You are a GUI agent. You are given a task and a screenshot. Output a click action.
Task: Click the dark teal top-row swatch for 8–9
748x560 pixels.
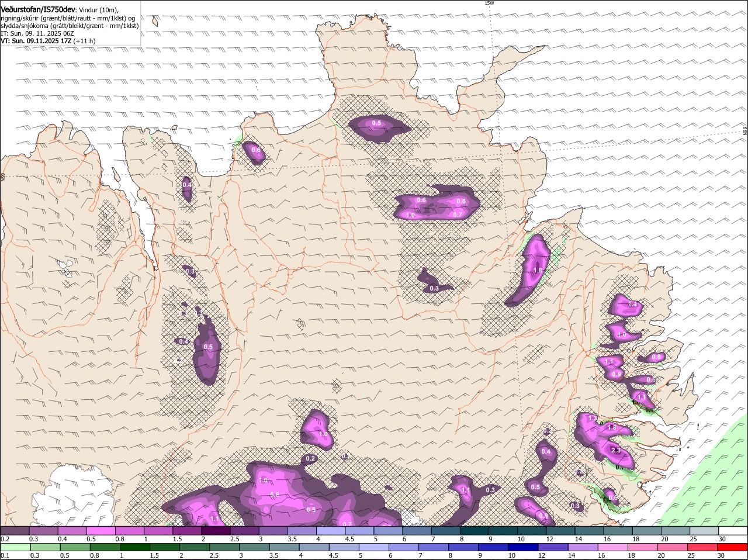[x=475, y=531]
